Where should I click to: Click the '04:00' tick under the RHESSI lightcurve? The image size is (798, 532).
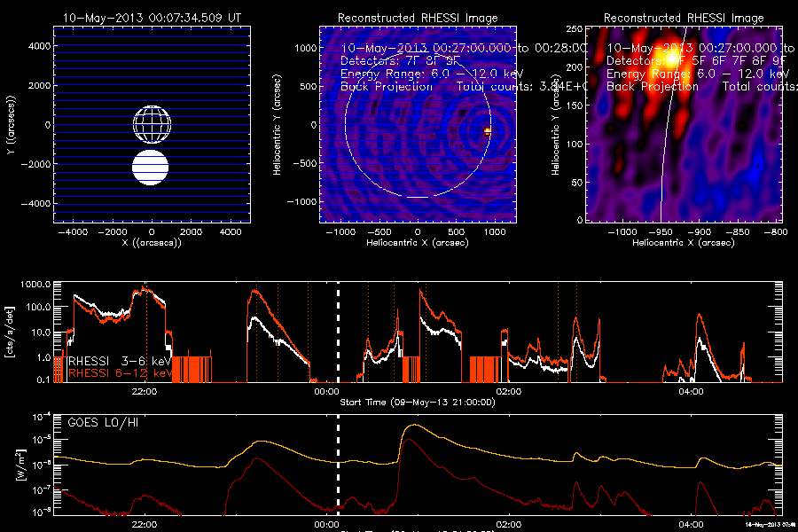691,392
